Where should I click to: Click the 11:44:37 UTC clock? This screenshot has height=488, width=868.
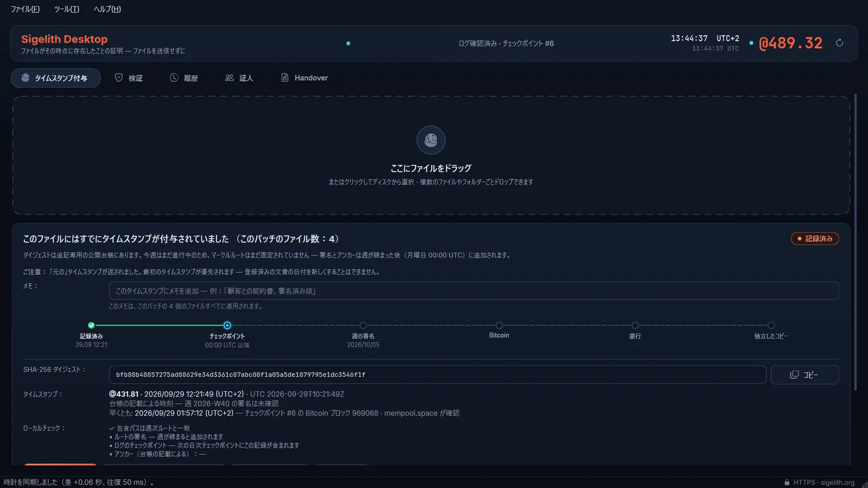(x=715, y=49)
